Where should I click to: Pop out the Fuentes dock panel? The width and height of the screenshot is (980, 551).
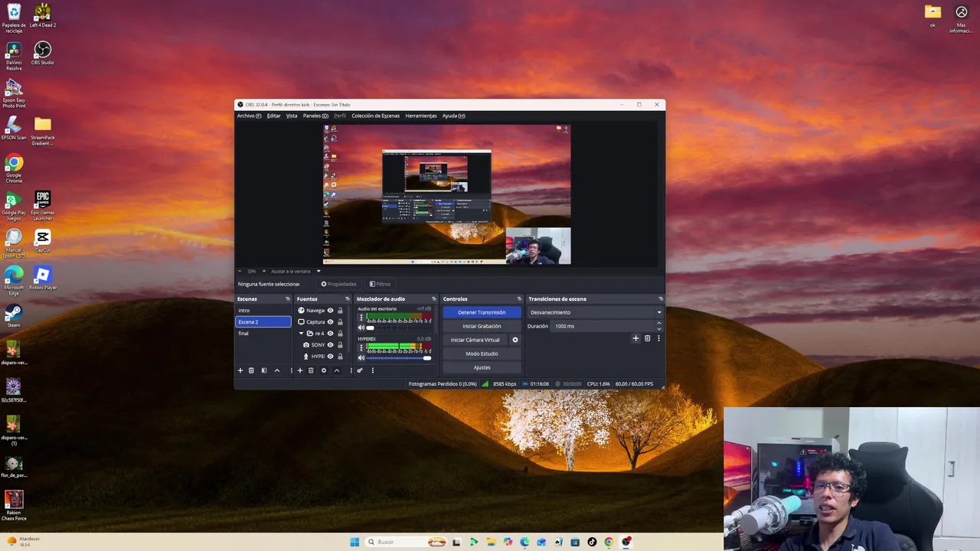point(348,299)
